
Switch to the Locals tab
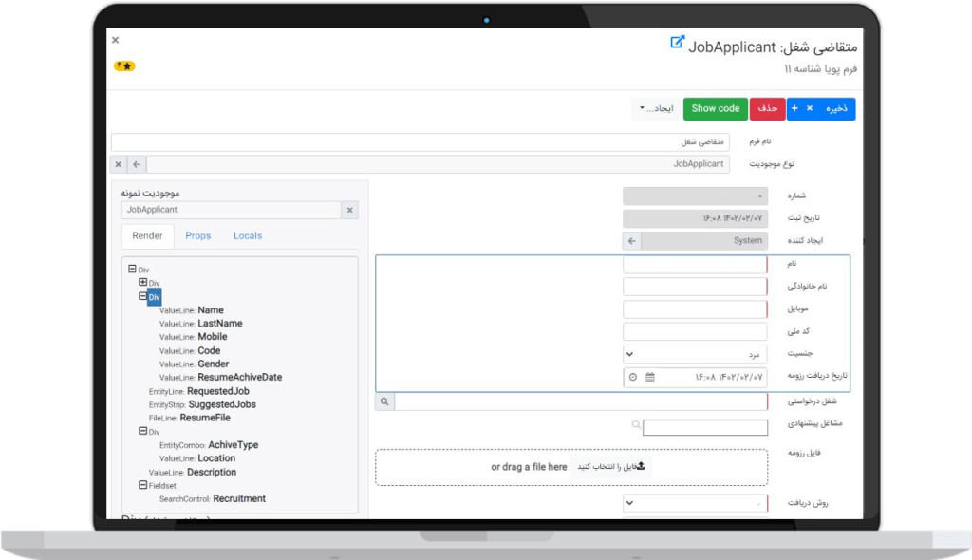tap(247, 236)
